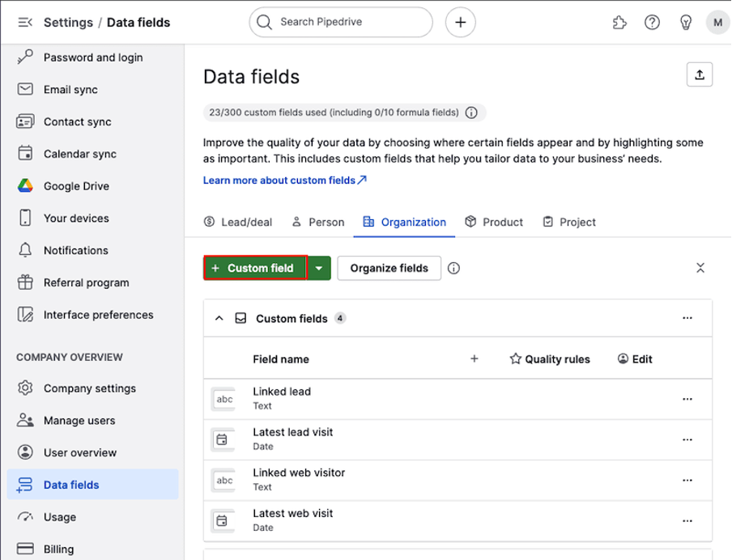Click the Quality rules star icon

click(515, 358)
